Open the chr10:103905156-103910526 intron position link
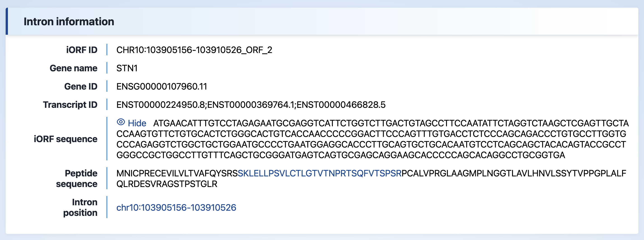The width and height of the screenshot is (644, 240). 176,208
